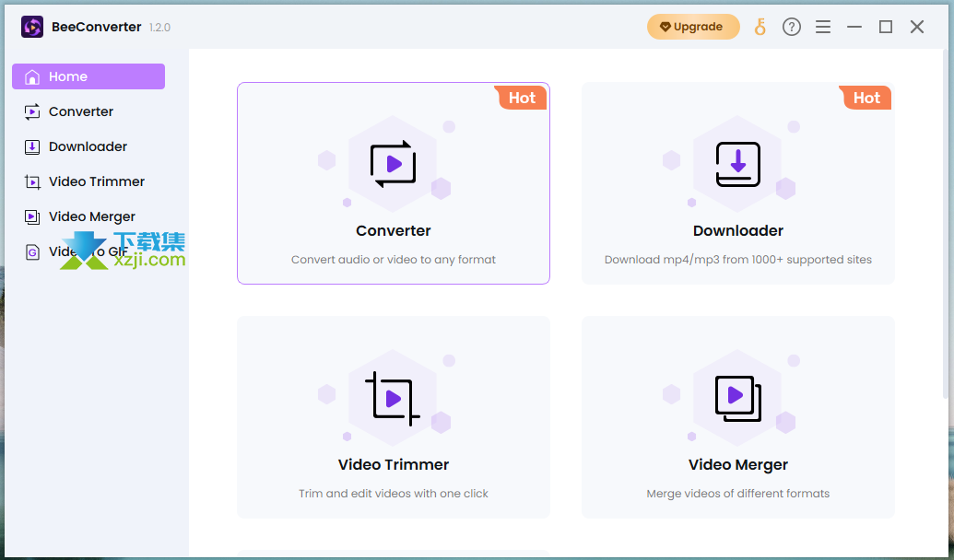Click 'Convert audio or video to any format'
Image resolution: width=954 pixels, height=560 pixels.
[x=394, y=260]
